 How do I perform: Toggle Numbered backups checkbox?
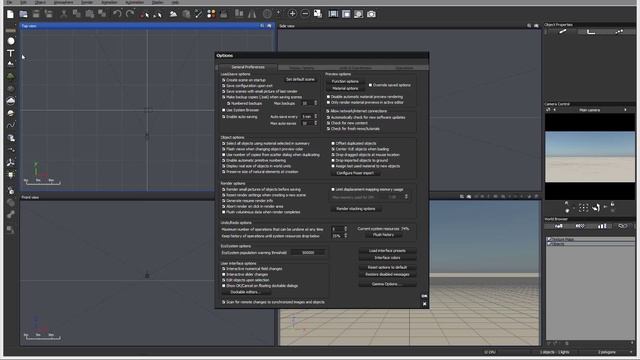click(229, 104)
